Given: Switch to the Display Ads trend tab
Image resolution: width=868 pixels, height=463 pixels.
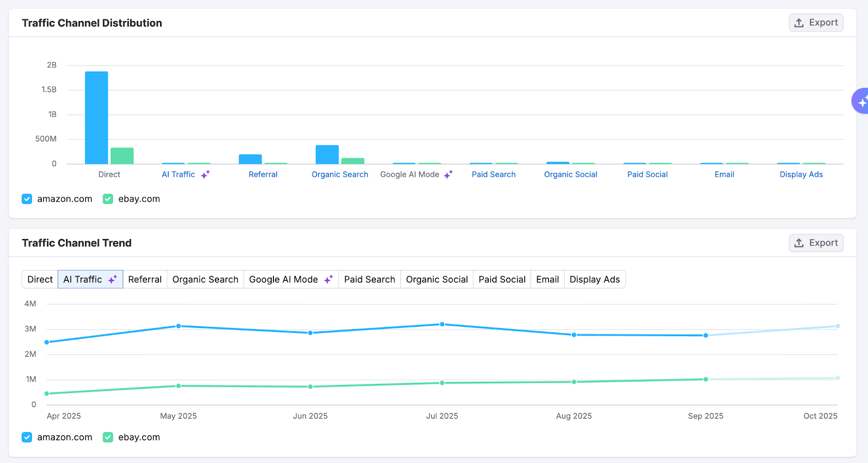Looking at the screenshot, I should (594, 280).
